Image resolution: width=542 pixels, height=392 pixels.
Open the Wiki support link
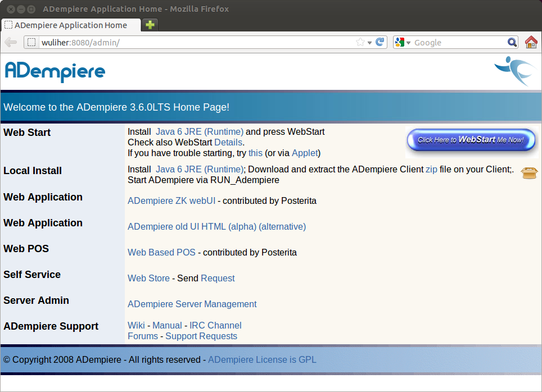[136, 325]
